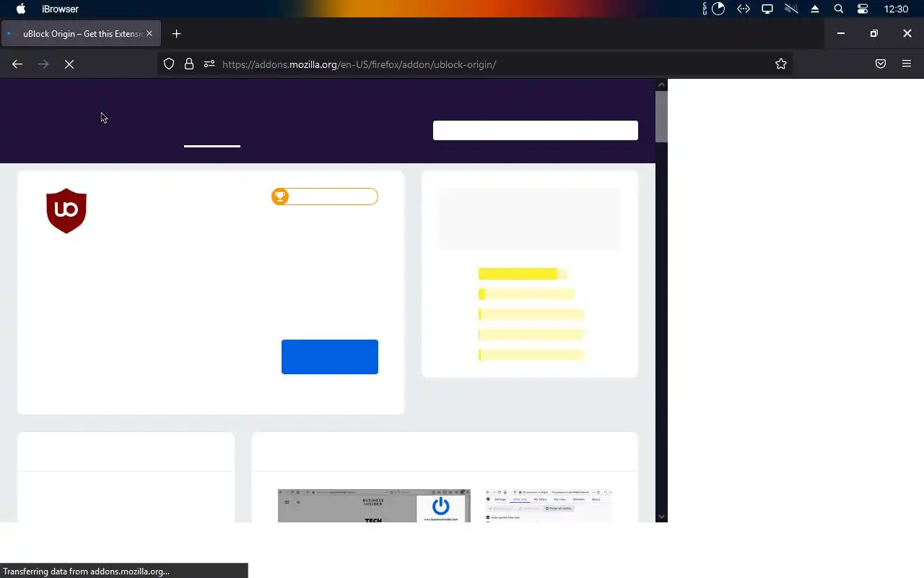
Task: Click the address bar URL
Action: [359, 64]
